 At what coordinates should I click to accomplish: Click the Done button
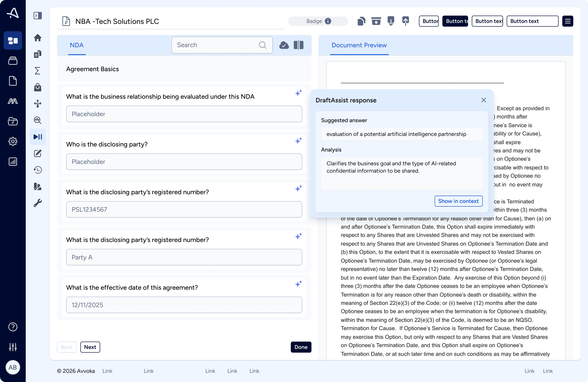pos(301,347)
